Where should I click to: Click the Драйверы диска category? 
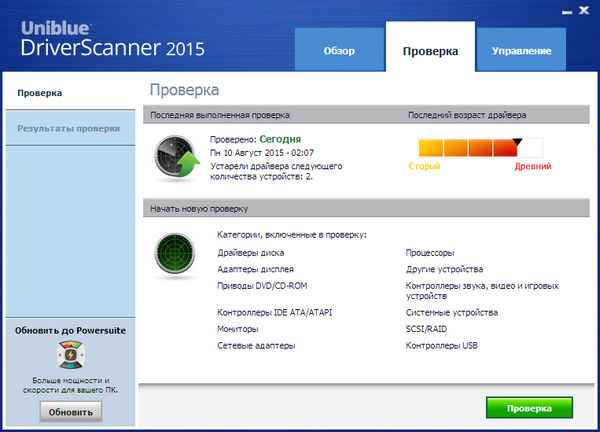coord(250,254)
